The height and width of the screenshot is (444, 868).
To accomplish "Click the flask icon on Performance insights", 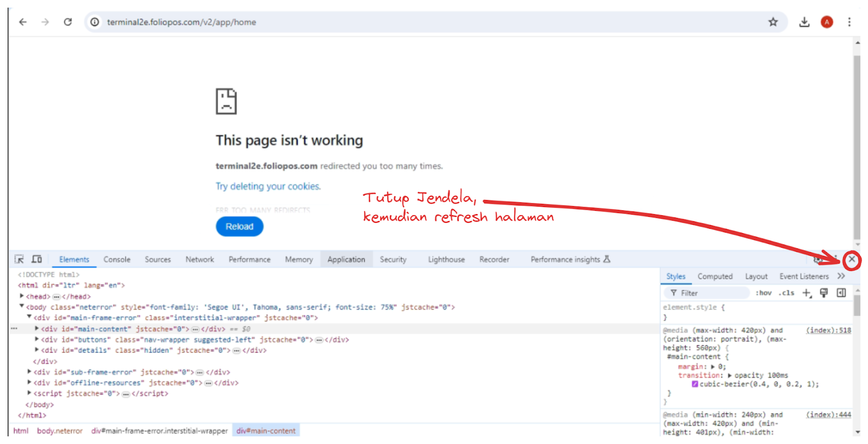I will coord(607,259).
